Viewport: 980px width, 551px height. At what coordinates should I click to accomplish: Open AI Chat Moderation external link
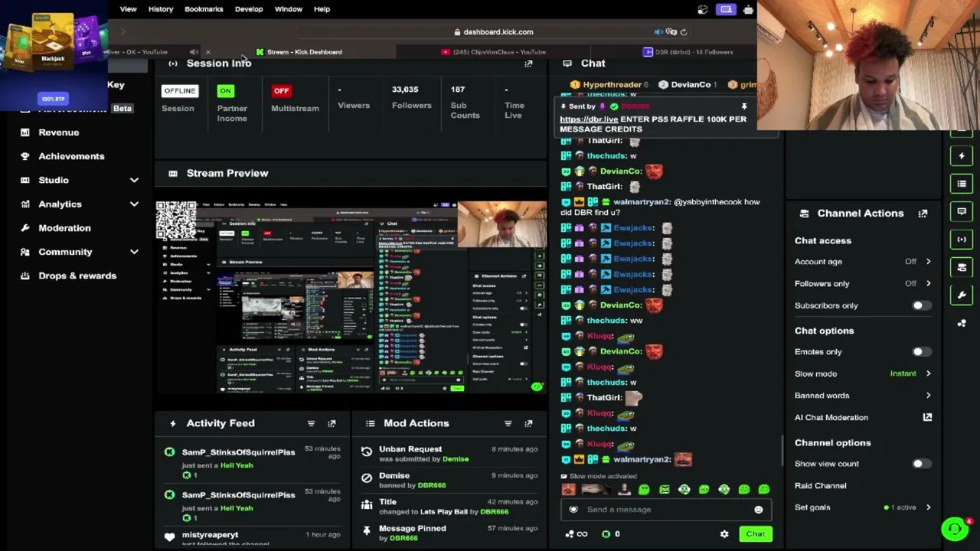coord(927,417)
